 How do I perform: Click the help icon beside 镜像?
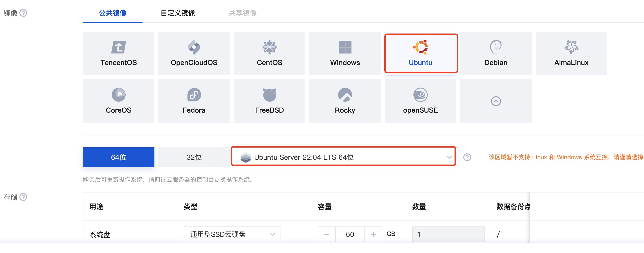click(x=24, y=13)
